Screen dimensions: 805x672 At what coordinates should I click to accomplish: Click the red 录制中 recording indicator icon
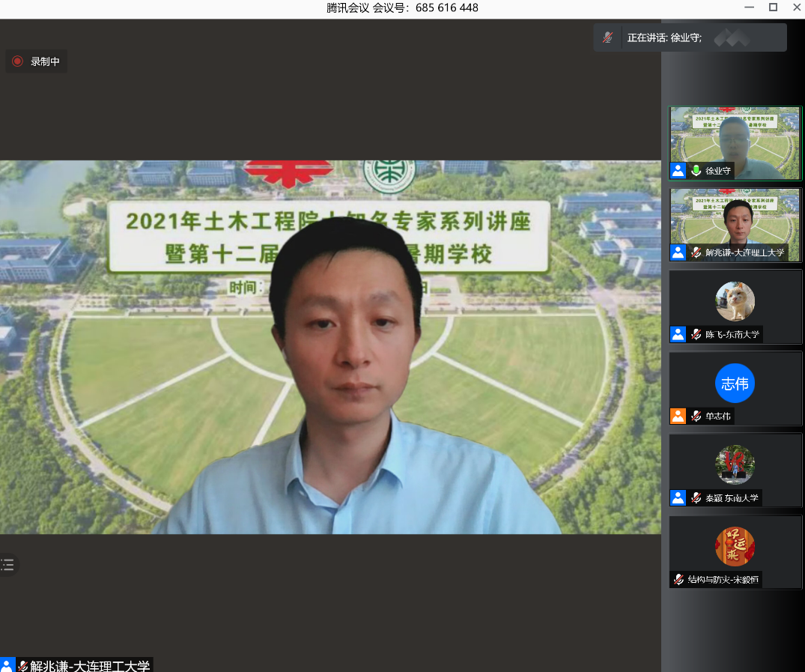(x=17, y=61)
